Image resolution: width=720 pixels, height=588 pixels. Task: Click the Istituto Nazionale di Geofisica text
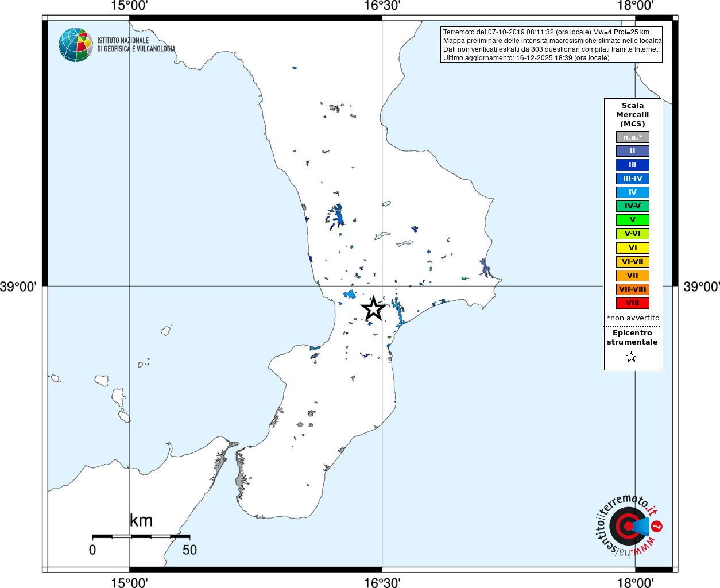pyautogui.click(x=136, y=45)
